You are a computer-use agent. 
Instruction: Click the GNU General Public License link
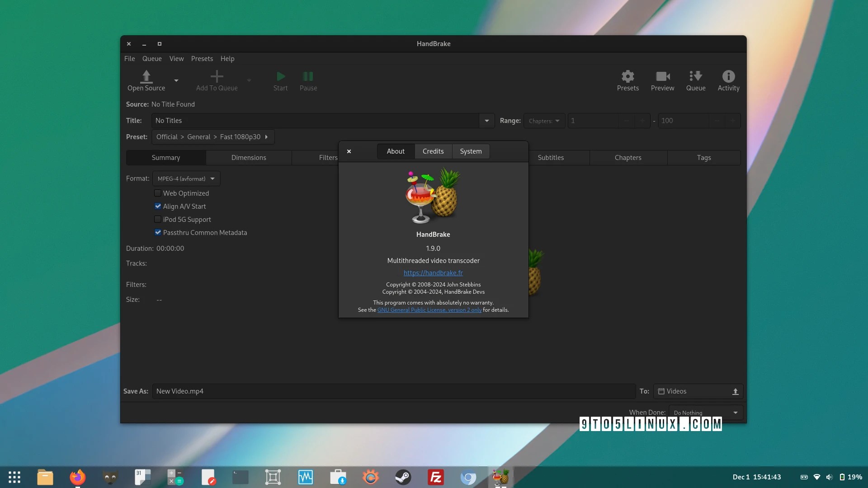[x=429, y=310]
